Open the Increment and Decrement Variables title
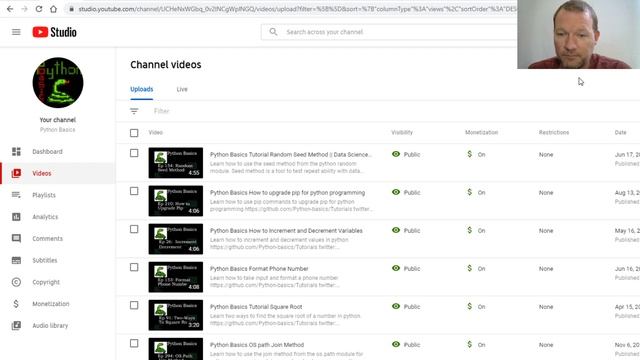The width and height of the screenshot is (640, 360). (x=286, y=230)
